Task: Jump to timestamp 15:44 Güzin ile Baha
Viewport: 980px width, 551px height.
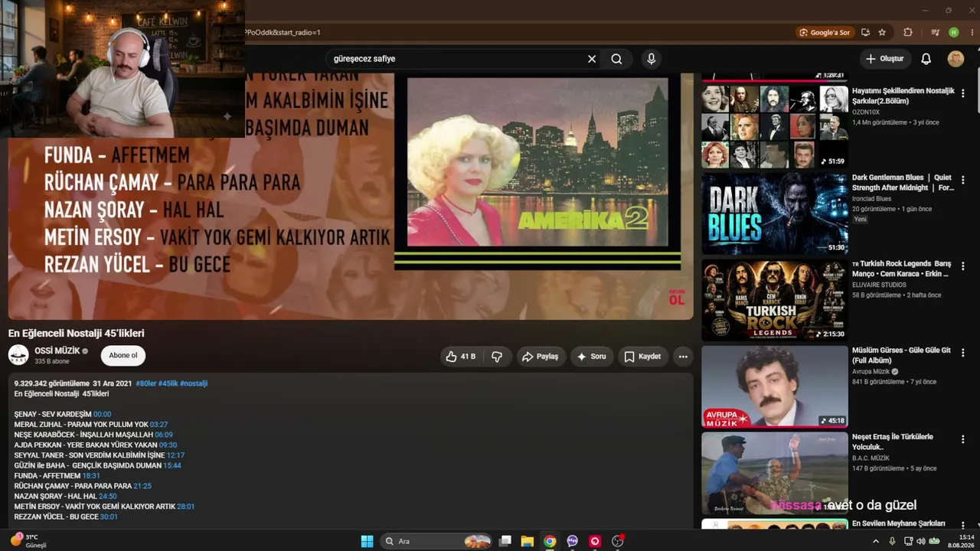Action: (x=172, y=465)
